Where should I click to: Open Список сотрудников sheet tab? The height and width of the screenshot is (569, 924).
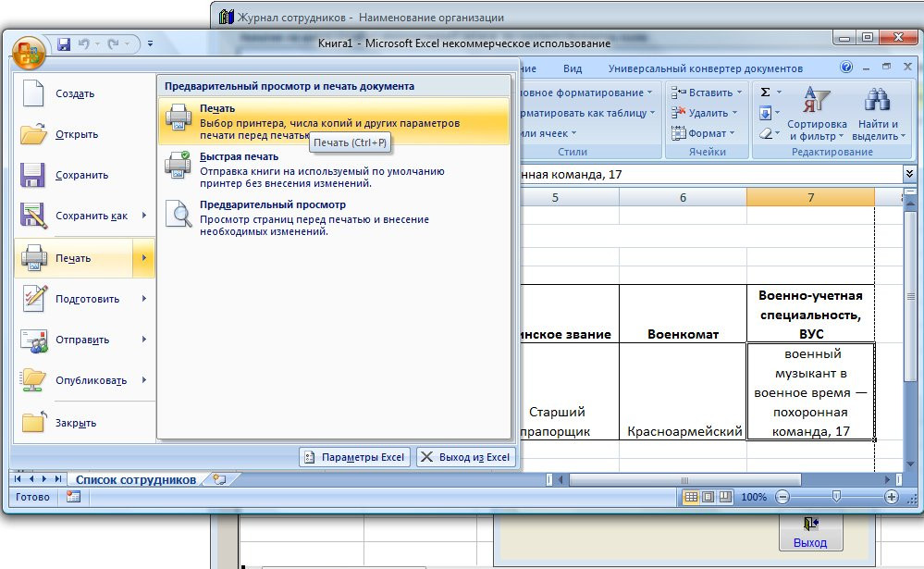click(x=136, y=480)
